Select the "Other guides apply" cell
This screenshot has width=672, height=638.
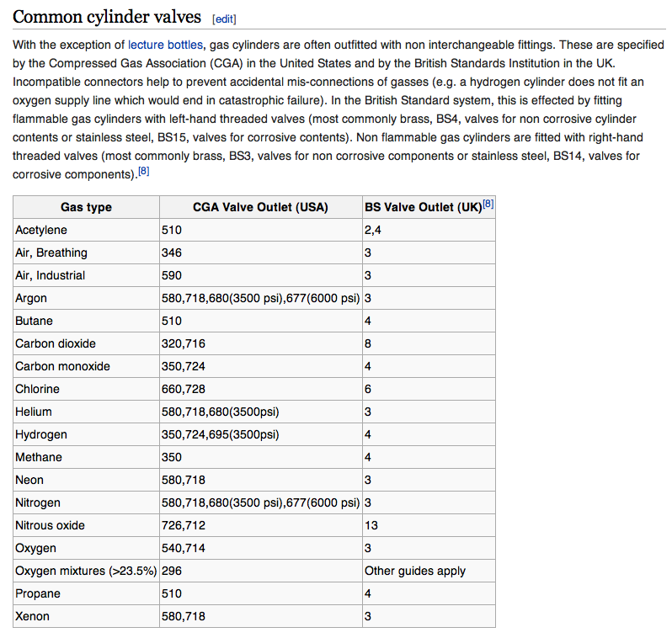414,571
